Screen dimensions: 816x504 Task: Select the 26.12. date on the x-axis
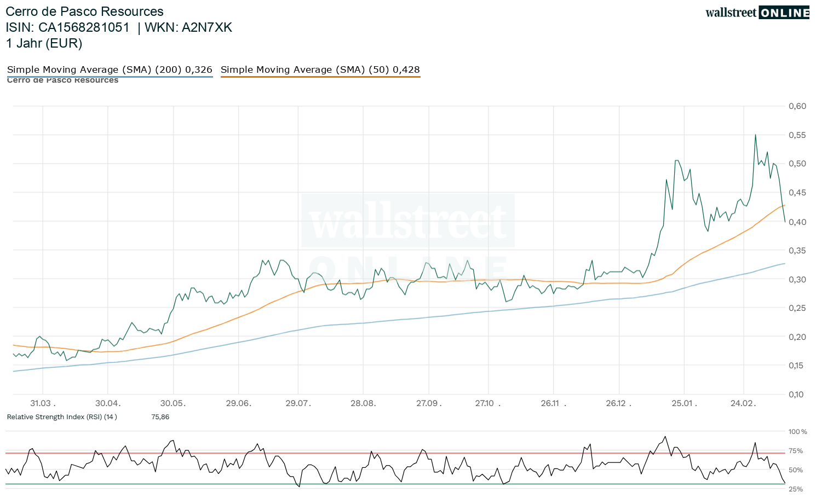tap(618, 403)
